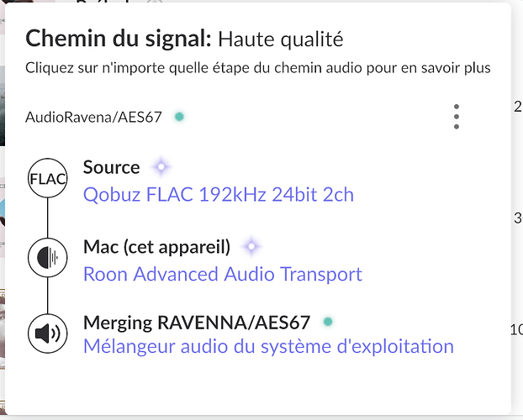Image resolution: width=523 pixels, height=420 pixels.
Task: Click the number 10 at the right edge
Action: (516, 330)
